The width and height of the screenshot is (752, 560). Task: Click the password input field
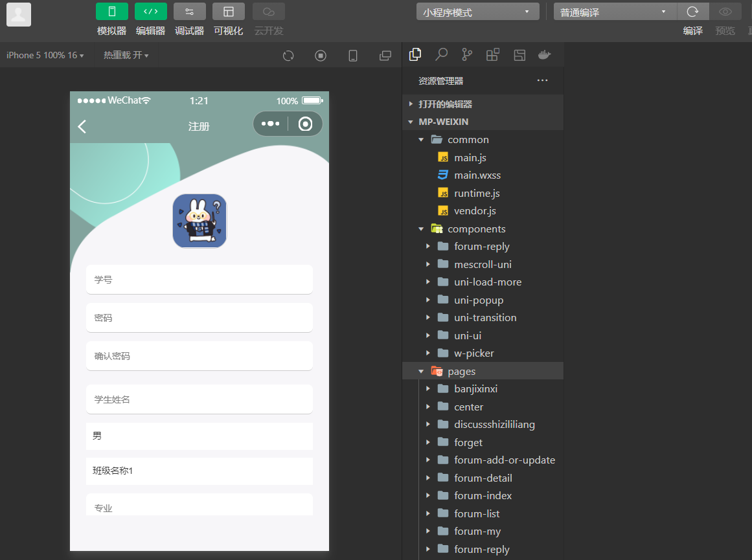click(x=199, y=318)
